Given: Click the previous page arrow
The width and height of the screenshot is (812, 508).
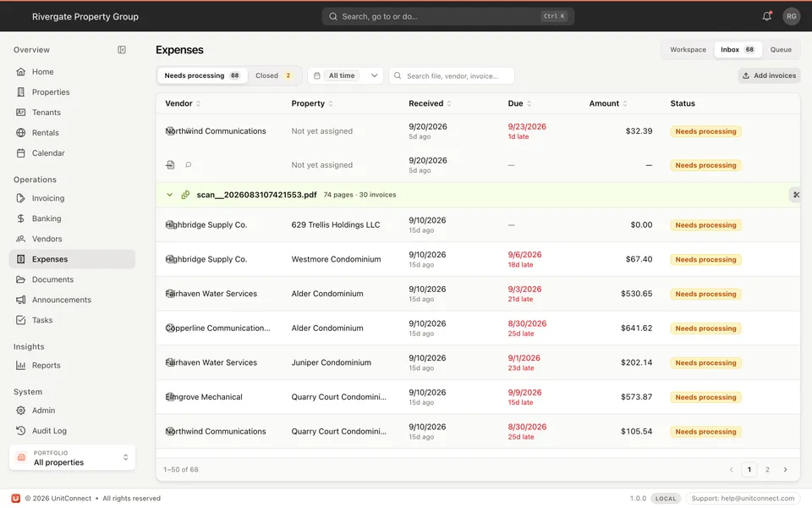Looking at the screenshot, I should point(731,470).
